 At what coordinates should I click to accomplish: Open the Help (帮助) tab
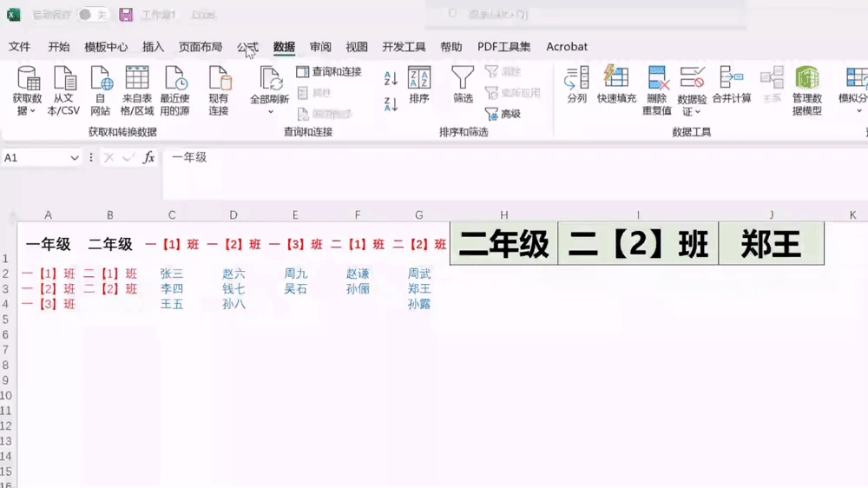[x=451, y=47]
